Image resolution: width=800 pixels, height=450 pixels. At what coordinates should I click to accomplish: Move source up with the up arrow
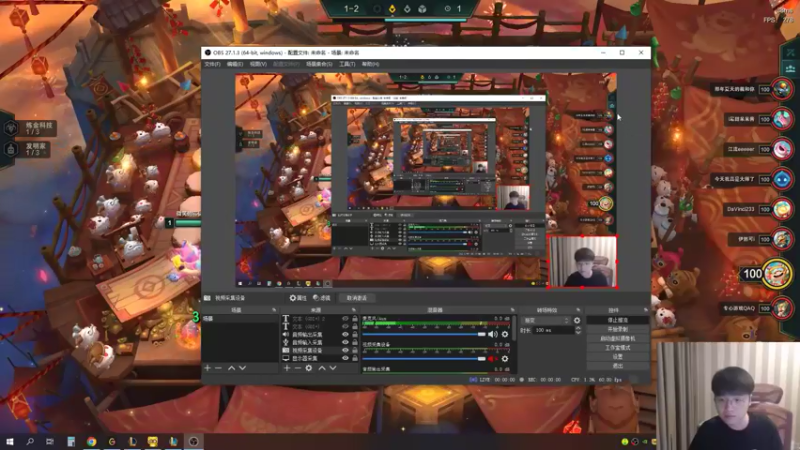322,368
